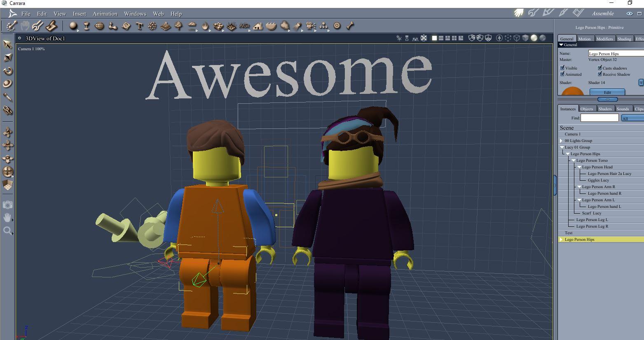The width and height of the screenshot is (644, 340).
Task: Insert a text object with the T icon
Action: pyautogui.click(x=139, y=26)
